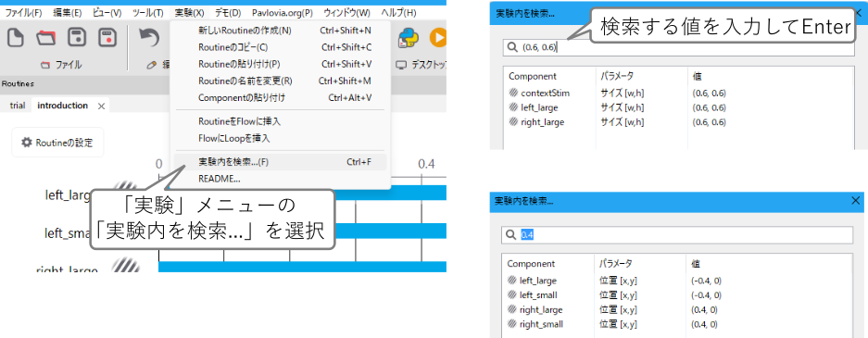The width and height of the screenshot is (868, 338).
Task: Undo the last action with the arrow icon
Action: pyautogui.click(x=149, y=38)
